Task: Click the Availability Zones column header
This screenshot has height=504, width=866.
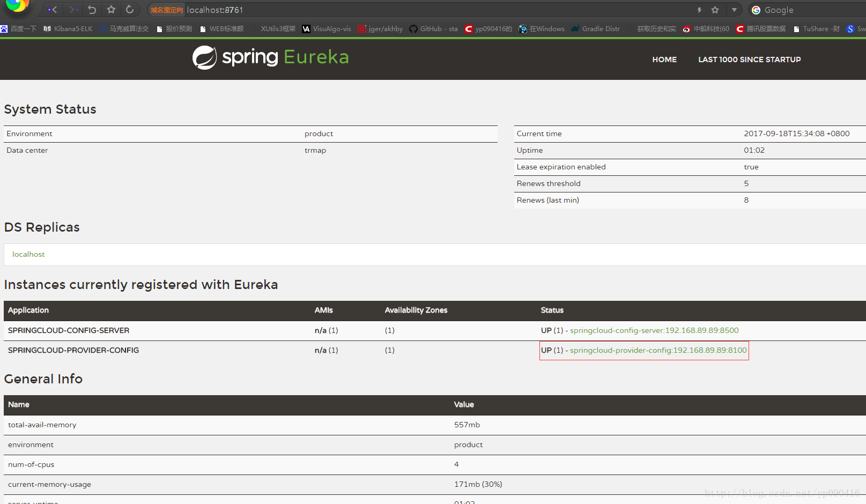Action: click(416, 310)
